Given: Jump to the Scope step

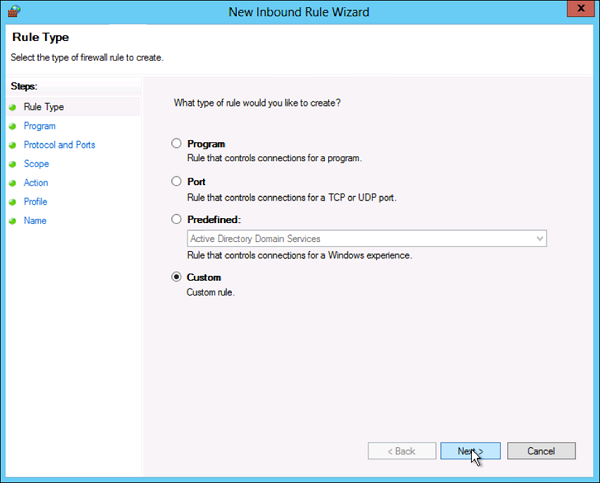Looking at the screenshot, I should (x=36, y=164).
